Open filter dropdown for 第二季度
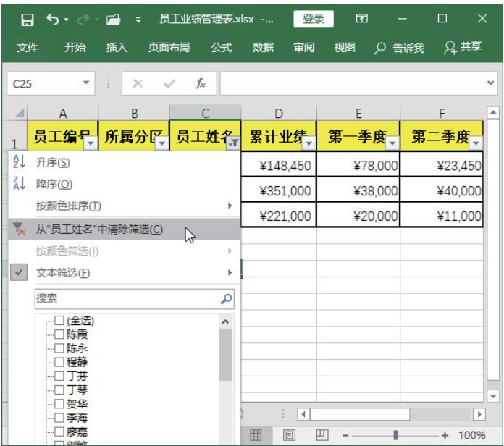The width and height of the screenshot is (504, 446). click(476, 143)
